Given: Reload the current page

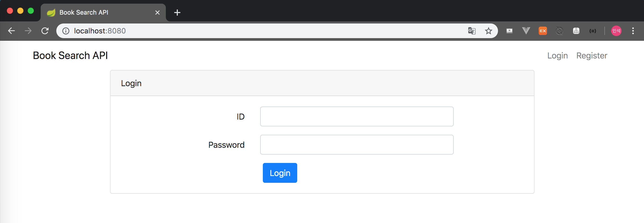Looking at the screenshot, I should point(45,31).
